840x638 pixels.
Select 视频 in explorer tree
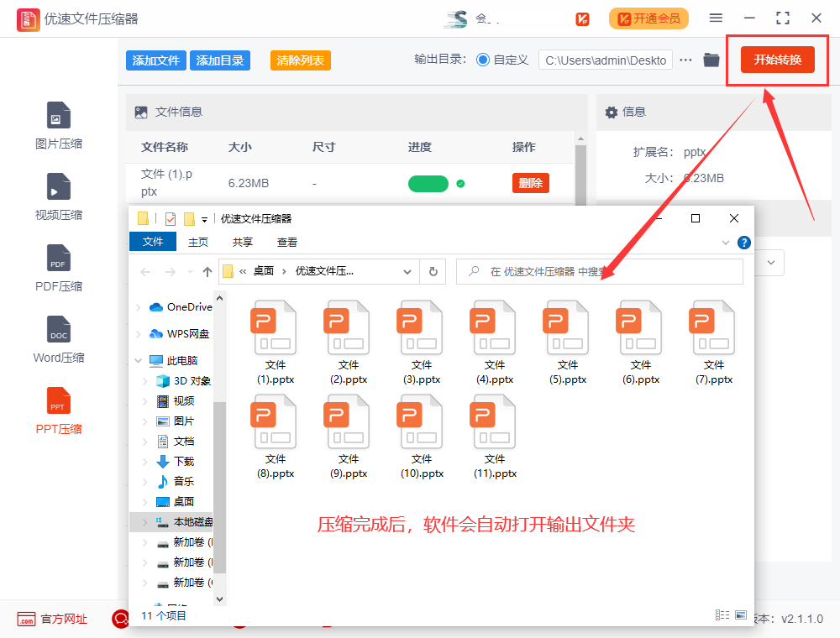point(183,401)
